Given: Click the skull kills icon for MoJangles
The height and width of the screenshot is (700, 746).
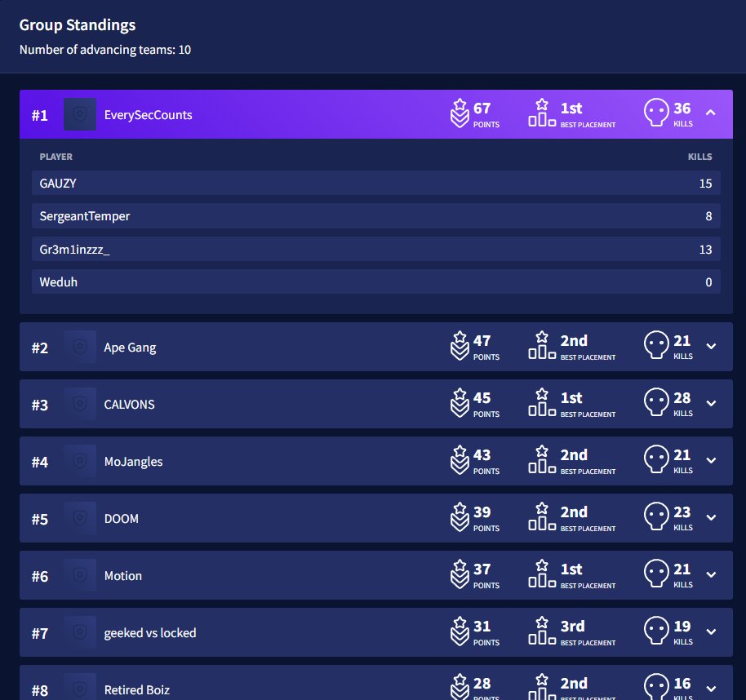Looking at the screenshot, I should click(x=656, y=459).
